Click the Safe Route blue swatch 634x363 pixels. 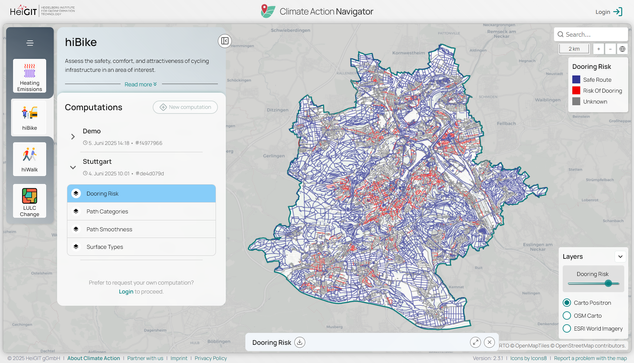(576, 80)
